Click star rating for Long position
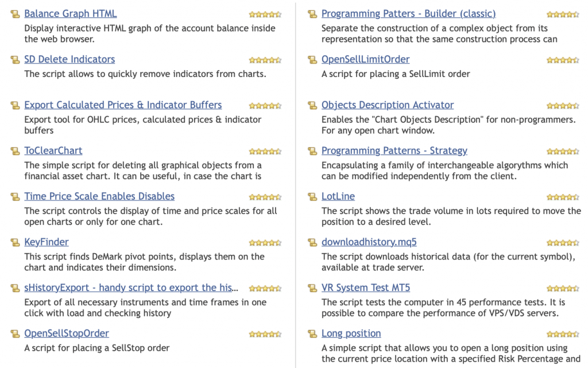This screenshot has width=588, height=368. coord(563,334)
